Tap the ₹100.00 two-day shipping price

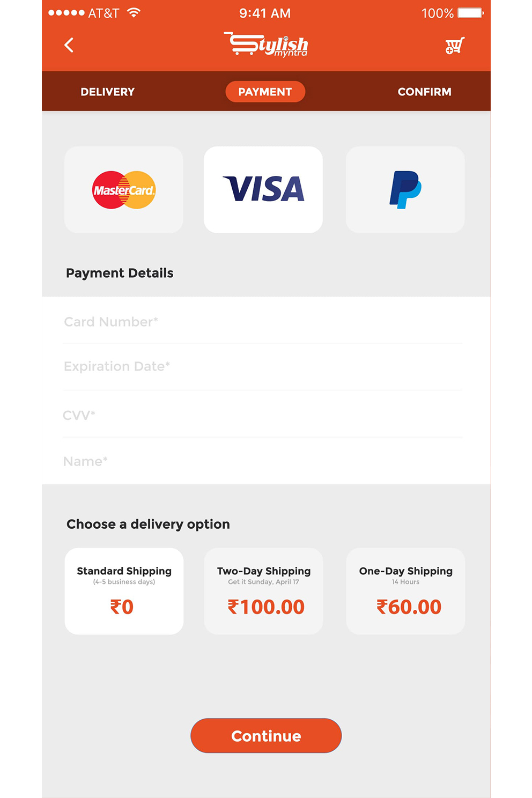click(266, 607)
